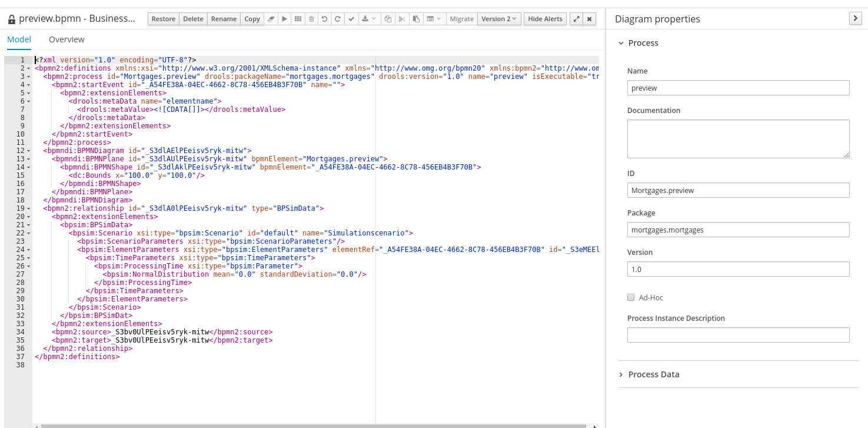Start process simulation with the play icon
Screen dimensions: 868x428
285,19
